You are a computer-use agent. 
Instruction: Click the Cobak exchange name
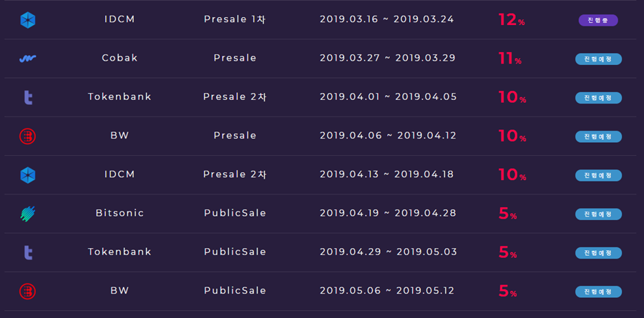[119, 58]
